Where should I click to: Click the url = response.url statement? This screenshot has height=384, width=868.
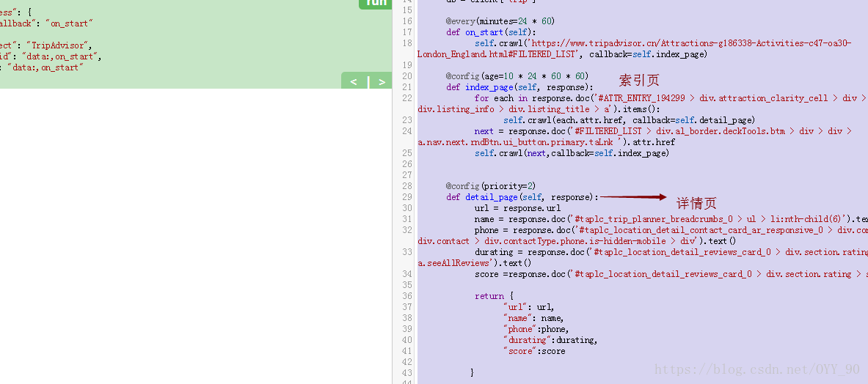517,207
